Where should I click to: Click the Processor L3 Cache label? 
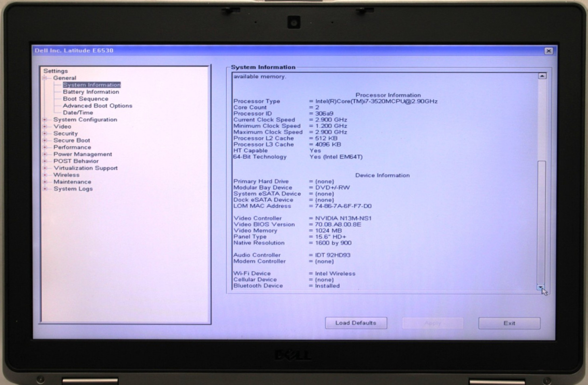pos(263,144)
